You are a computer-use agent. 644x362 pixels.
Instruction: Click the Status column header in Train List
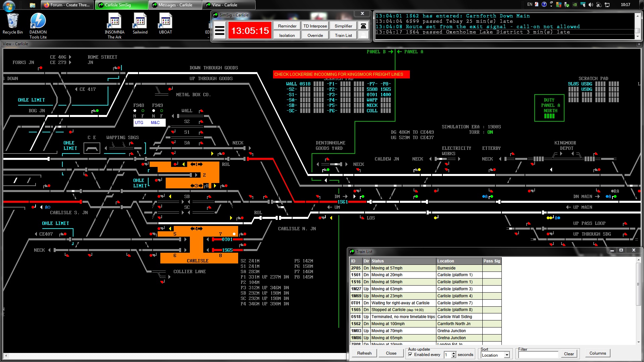click(x=403, y=261)
